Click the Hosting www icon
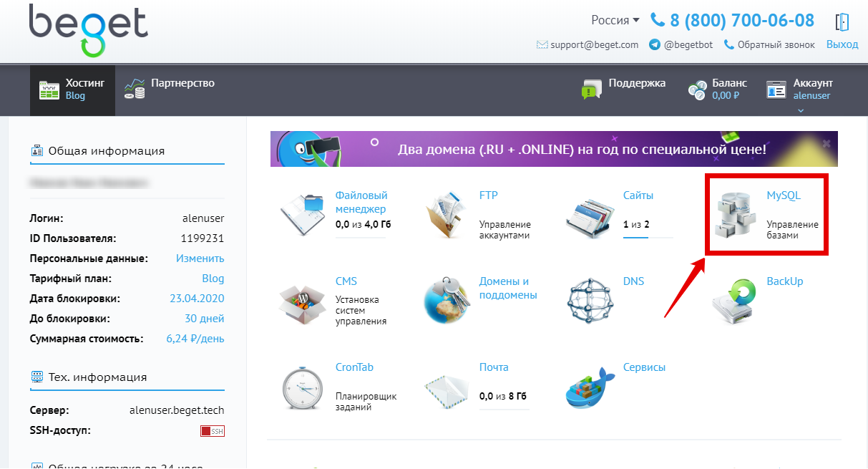 coord(49,90)
